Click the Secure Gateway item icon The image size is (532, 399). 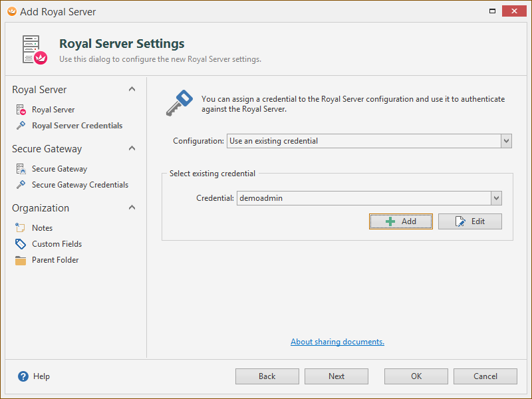21,169
